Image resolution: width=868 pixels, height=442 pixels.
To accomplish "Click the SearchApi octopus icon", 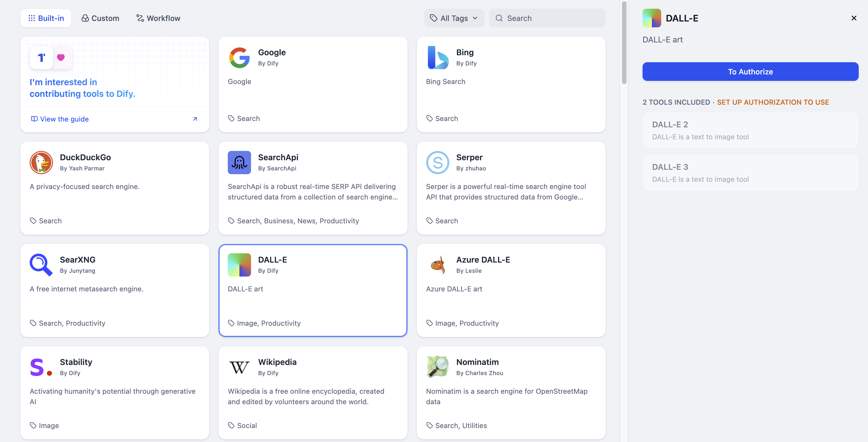I will coord(239,162).
